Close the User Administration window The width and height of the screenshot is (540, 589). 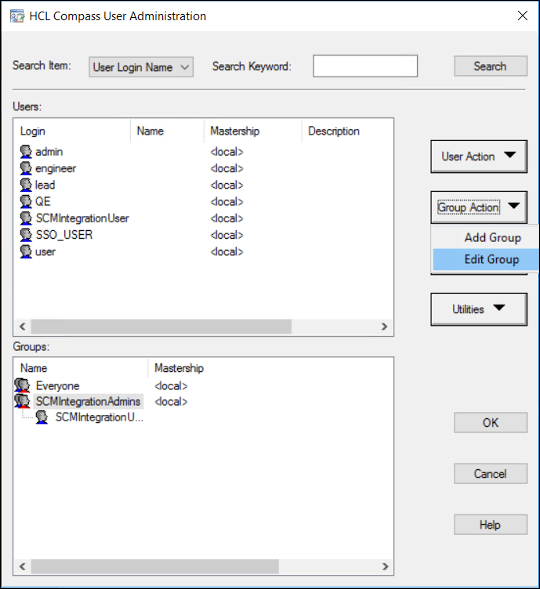522,16
